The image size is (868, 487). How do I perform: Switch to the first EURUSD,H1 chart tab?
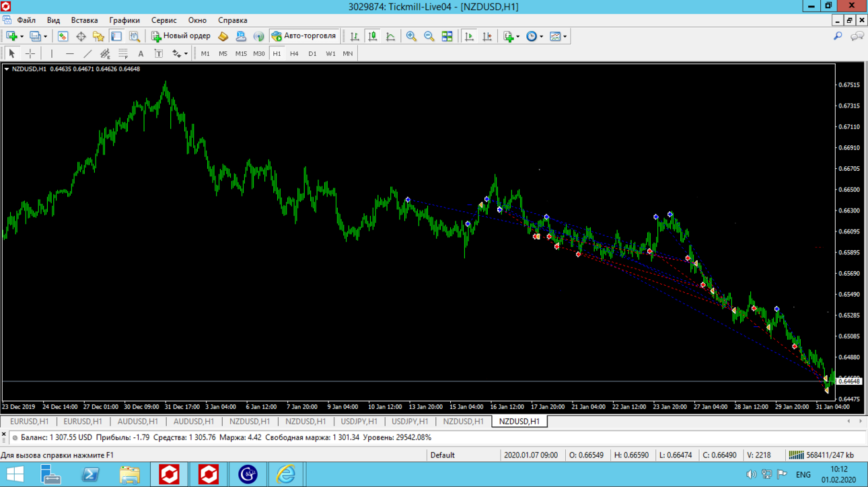click(29, 422)
